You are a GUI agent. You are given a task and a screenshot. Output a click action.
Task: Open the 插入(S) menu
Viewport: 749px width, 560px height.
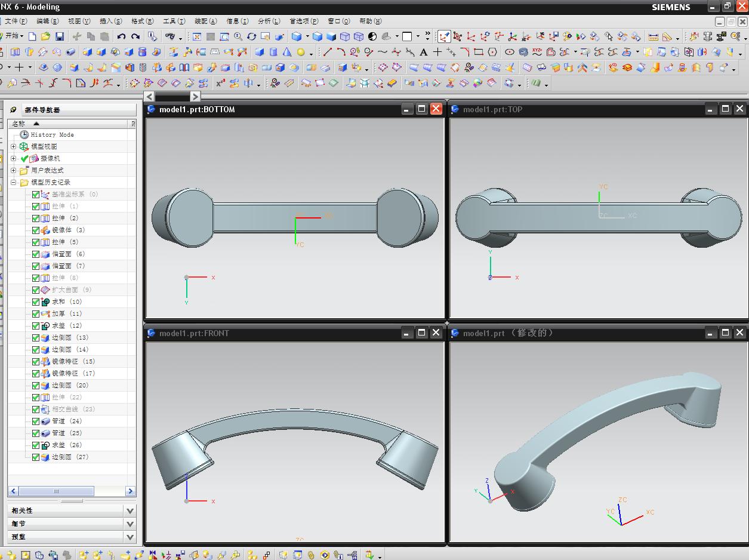coord(111,21)
